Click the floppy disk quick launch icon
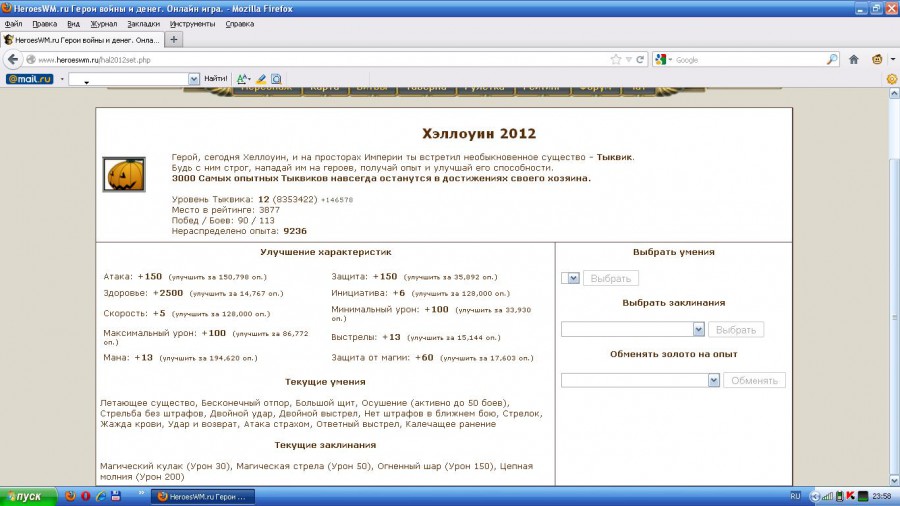This screenshot has width=900, height=506. 116,496
